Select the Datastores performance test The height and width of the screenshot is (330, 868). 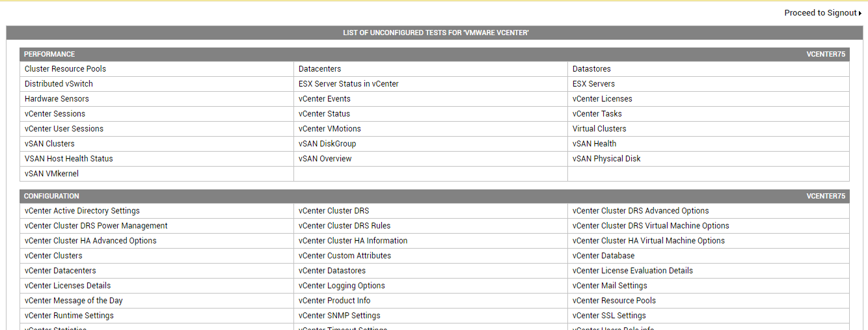[x=591, y=69]
